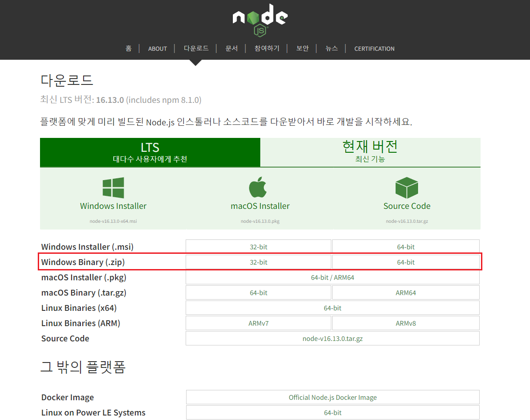530x420 pixels.
Task: Click node-v16.13.0.tar.gz under the cube icon
Action: click(407, 221)
